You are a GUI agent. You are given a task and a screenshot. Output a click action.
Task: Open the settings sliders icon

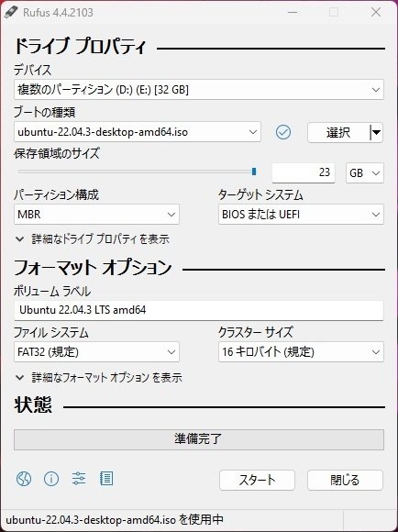pyautogui.click(x=79, y=479)
